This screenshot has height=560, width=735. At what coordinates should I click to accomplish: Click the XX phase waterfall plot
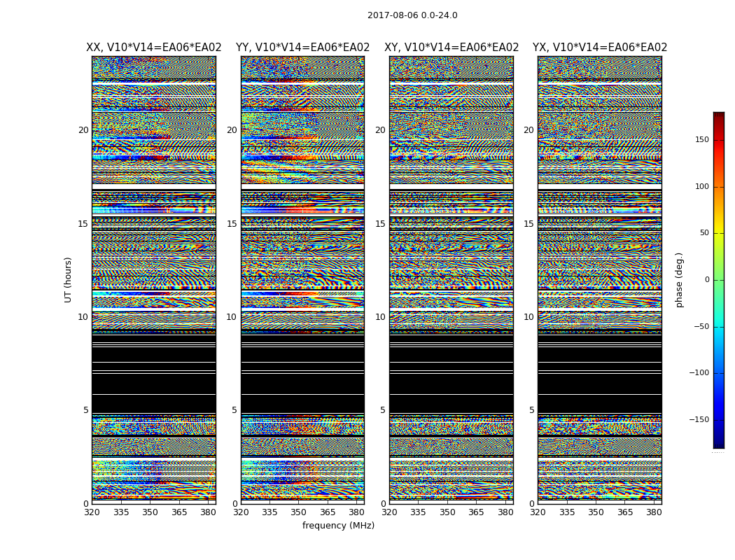pos(154,280)
